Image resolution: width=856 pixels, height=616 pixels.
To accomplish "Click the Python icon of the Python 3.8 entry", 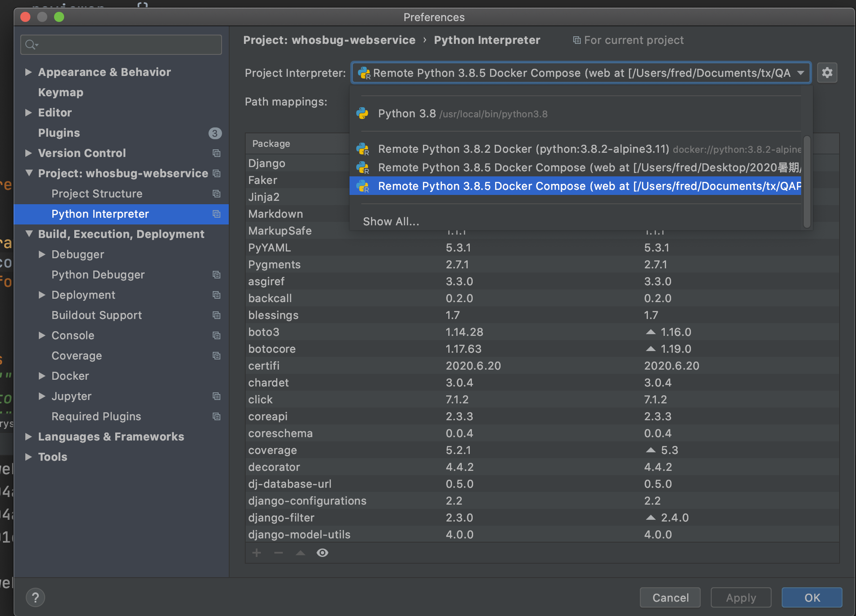I will (x=363, y=113).
